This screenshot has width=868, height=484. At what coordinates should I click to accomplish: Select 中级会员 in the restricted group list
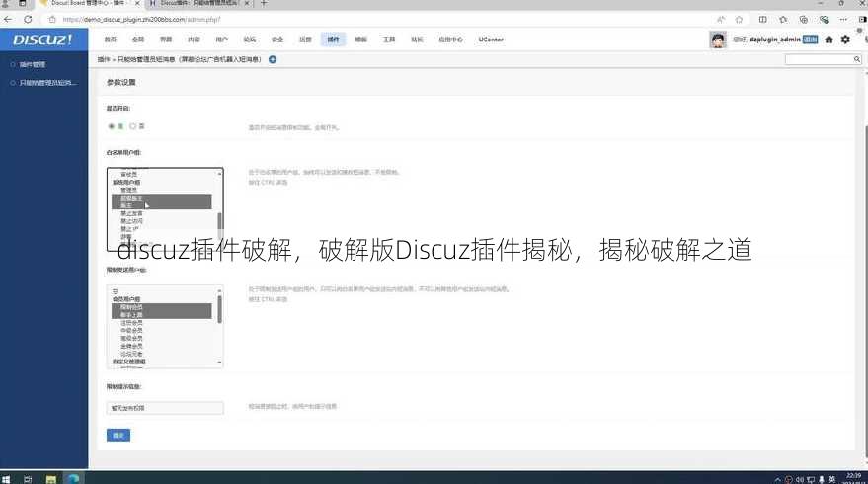tap(131, 331)
